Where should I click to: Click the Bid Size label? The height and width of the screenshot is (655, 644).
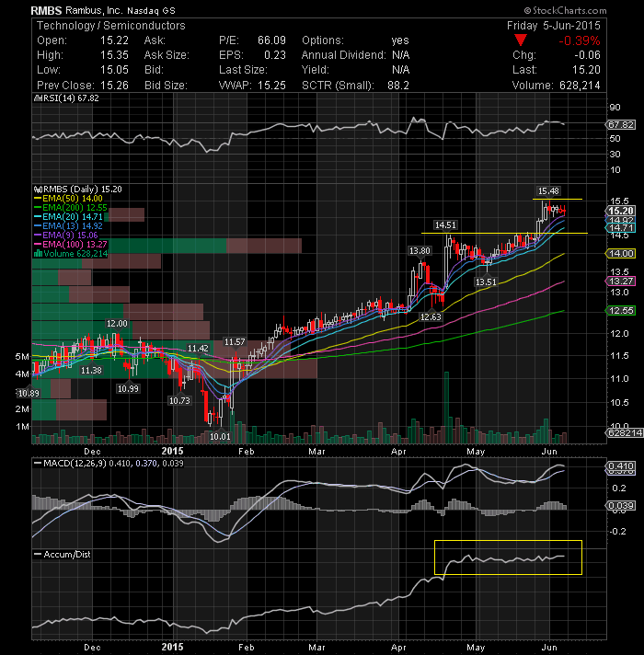pos(166,86)
